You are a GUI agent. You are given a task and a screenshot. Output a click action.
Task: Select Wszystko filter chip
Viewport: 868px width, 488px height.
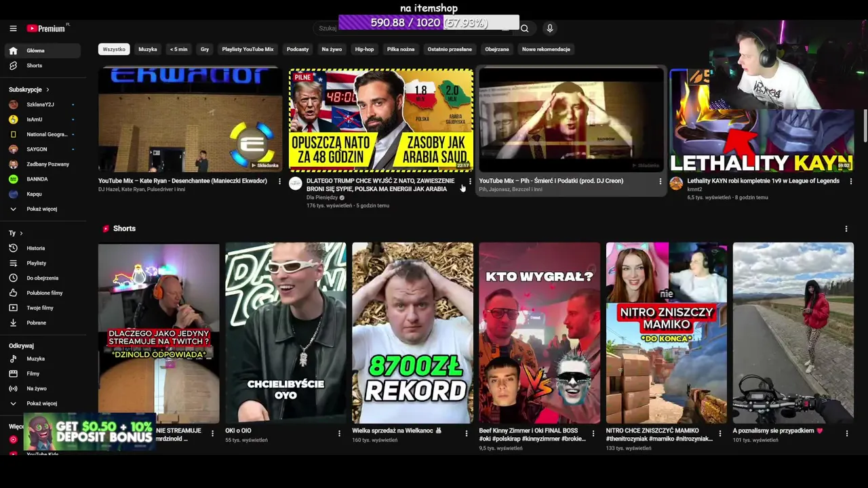point(114,49)
